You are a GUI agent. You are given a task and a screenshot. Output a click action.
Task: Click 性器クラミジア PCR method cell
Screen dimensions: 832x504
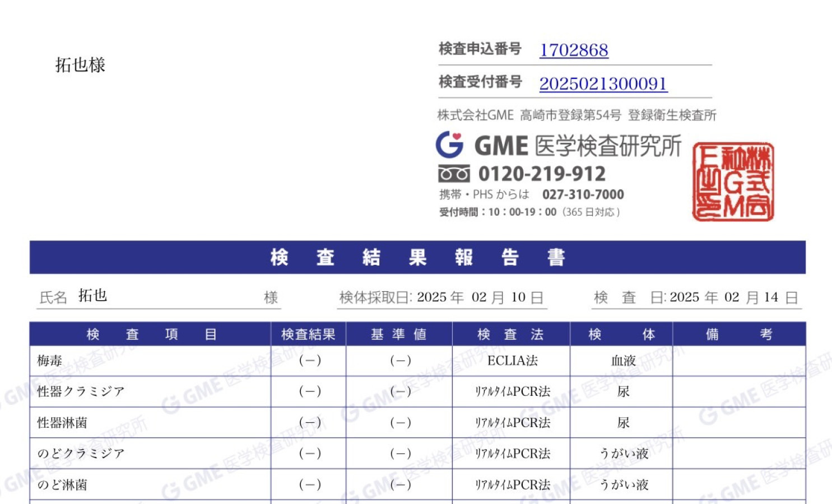pos(512,391)
